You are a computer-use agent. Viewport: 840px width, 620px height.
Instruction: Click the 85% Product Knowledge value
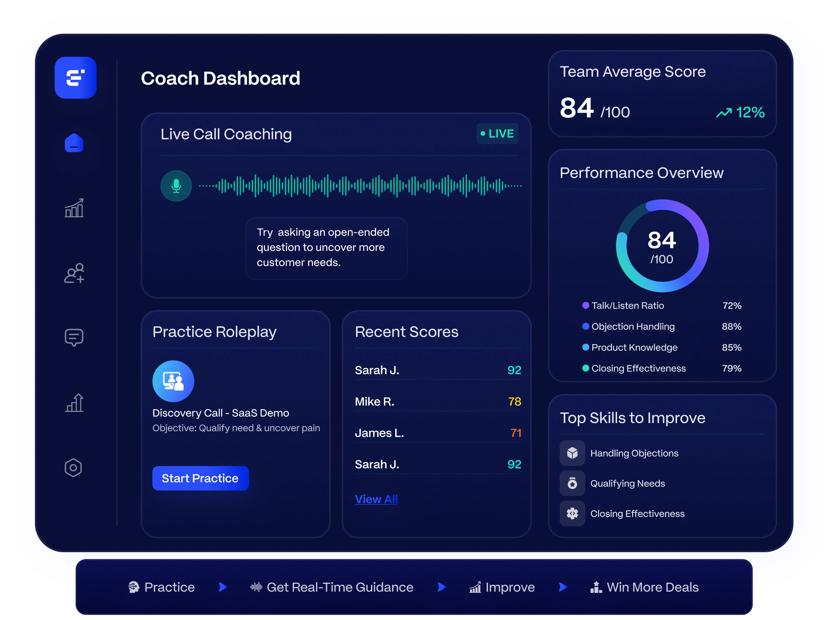tap(731, 347)
